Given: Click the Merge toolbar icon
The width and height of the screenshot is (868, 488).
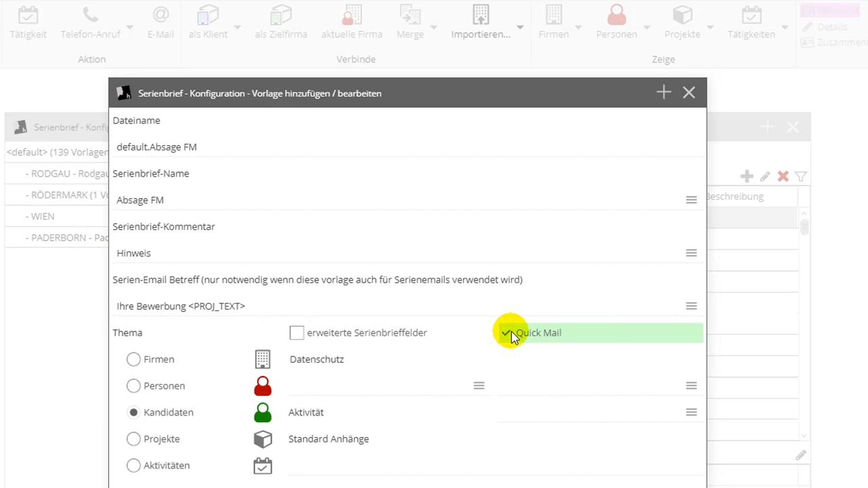Looking at the screenshot, I should (x=410, y=15).
